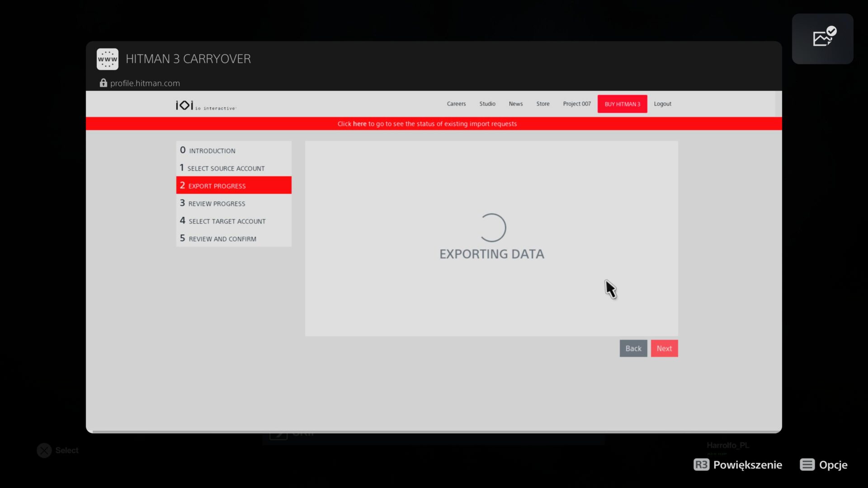Click the www browser globe icon
This screenshot has width=868, height=488.
[108, 59]
